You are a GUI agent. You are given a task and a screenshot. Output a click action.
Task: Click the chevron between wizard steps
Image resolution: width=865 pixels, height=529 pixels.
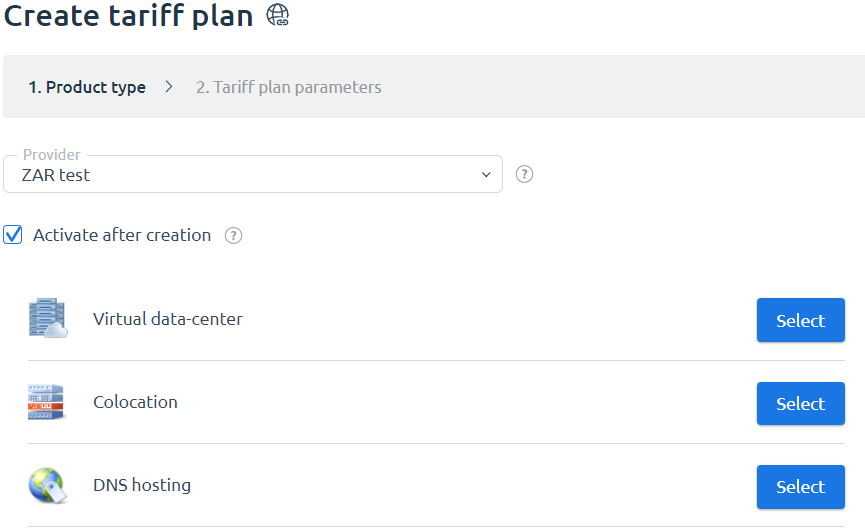pos(169,87)
